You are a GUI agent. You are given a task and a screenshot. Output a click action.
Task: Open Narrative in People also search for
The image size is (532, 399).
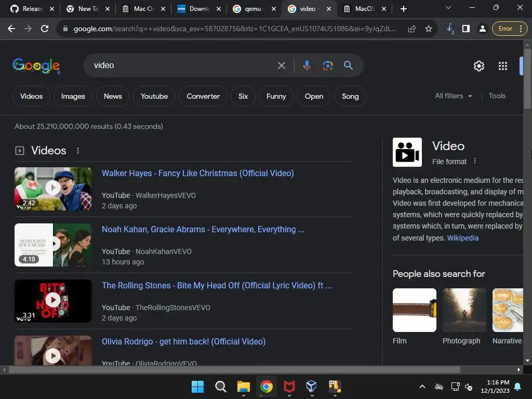coord(508,316)
